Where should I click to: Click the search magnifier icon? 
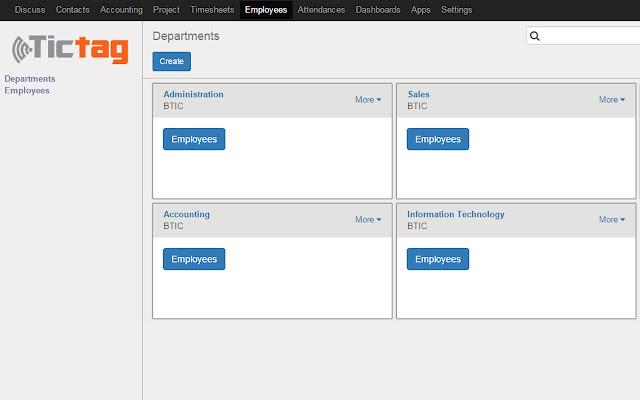coord(534,36)
